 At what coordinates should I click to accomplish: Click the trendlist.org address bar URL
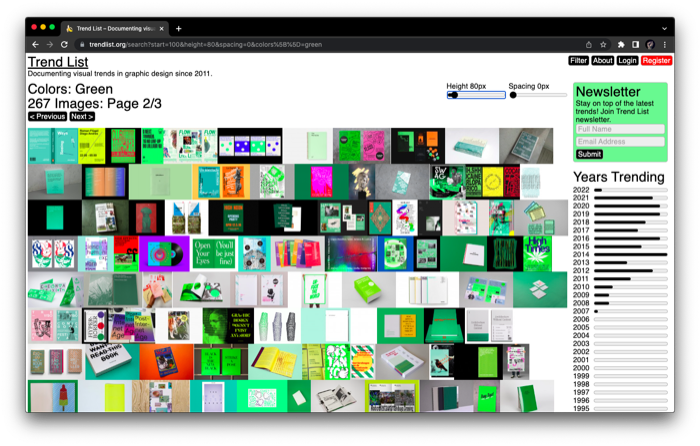[x=205, y=45]
